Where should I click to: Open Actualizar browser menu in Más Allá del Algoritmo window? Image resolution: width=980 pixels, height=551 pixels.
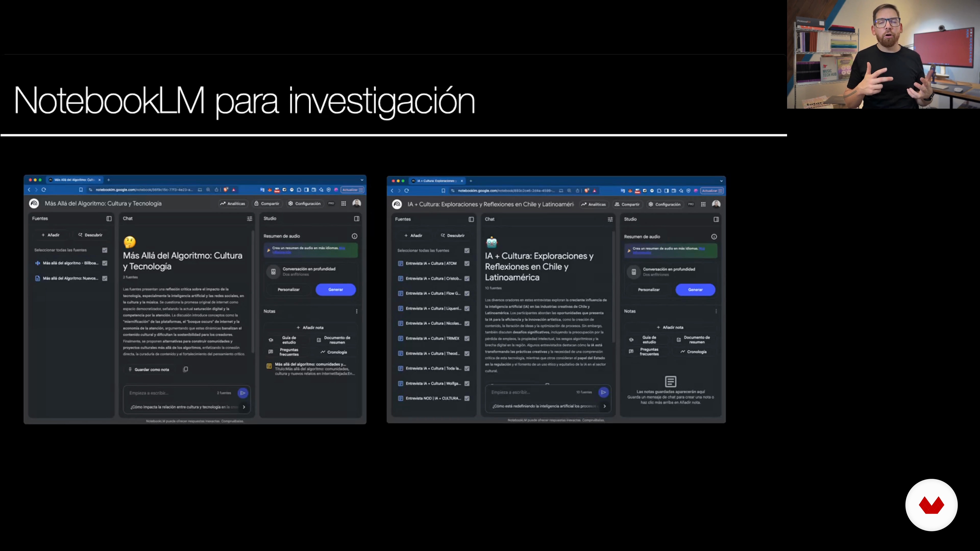pos(352,190)
